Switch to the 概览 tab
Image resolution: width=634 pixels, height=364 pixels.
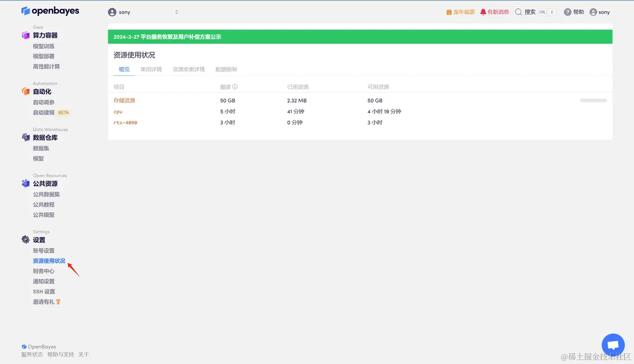click(x=124, y=69)
